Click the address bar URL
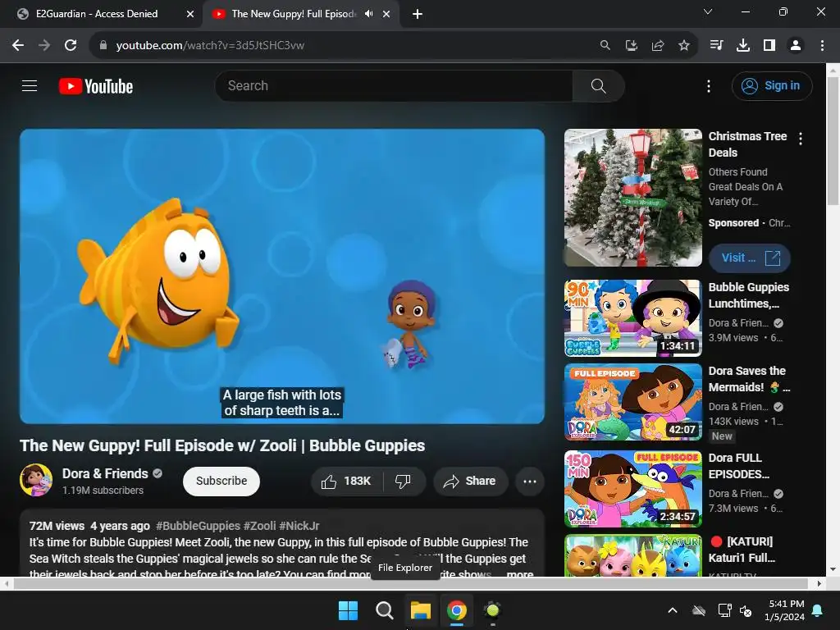The height and width of the screenshot is (630, 840). [x=210, y=46]
